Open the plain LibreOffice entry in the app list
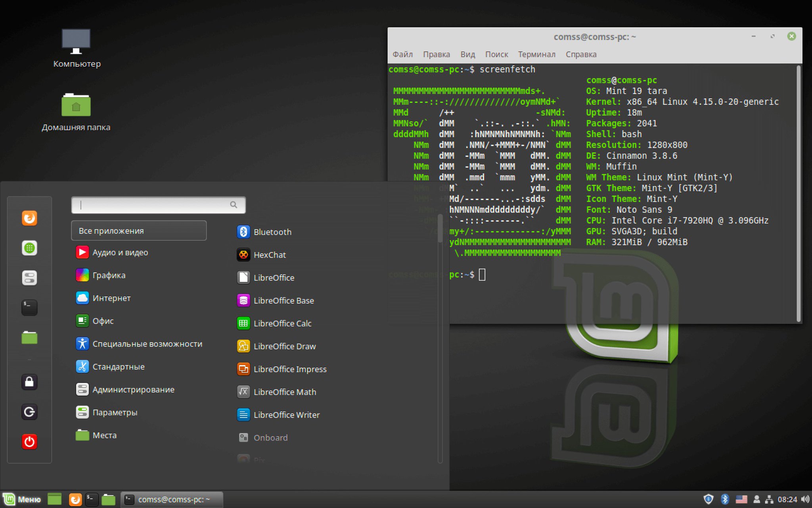Image resolution: width=812 pixels, height=508 pixels. tap(266, 277)
